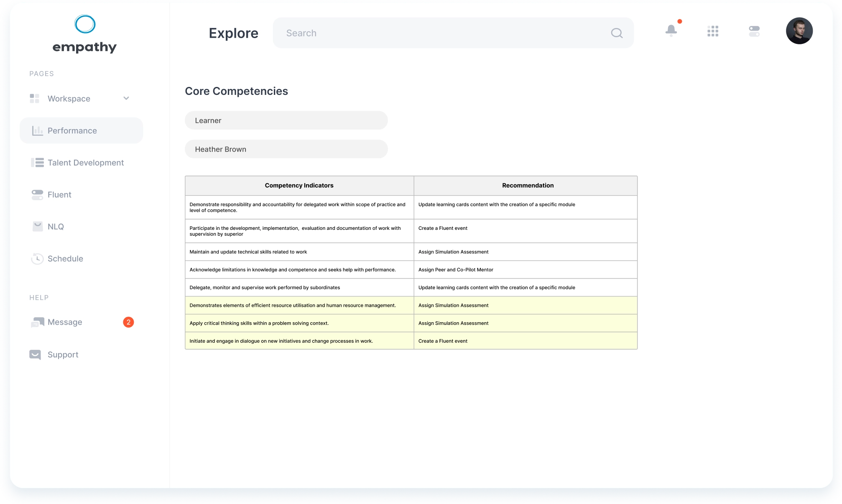Click the empathy logo
This screenshot has width=842, height=504.
pos(85,34)
